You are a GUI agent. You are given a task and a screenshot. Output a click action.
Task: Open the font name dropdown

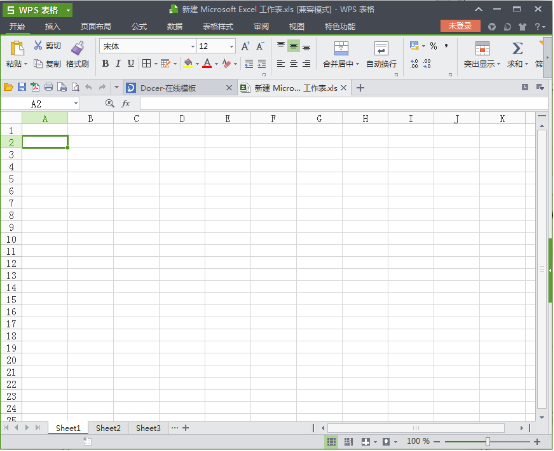click(193, 46)
